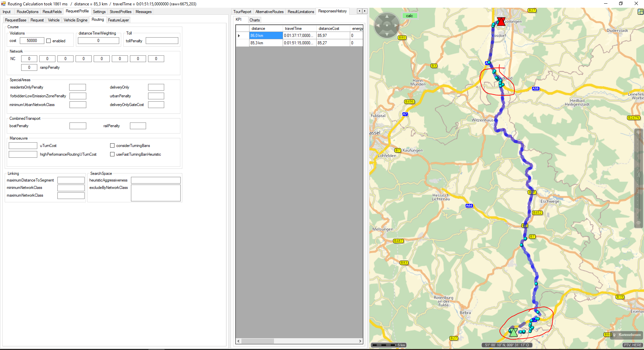Enable the Violations enabled checkbox
The height and width of the screenshot is (350, 644).
[49, 41]
